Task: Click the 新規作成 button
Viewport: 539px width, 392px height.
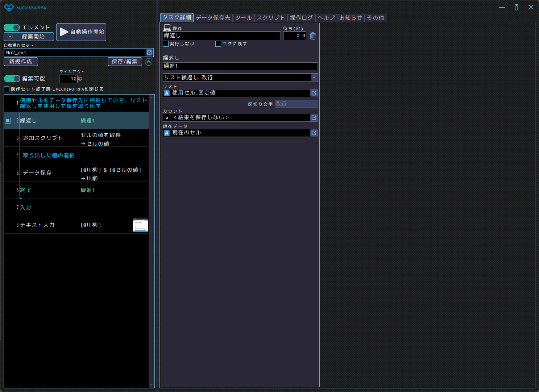Action: pyautogui.click(x=21, y=62)
